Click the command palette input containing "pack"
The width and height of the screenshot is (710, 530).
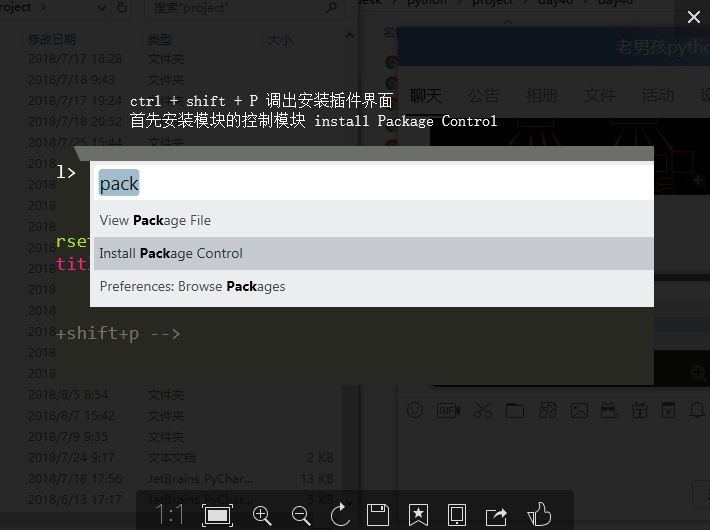click(x=372, y=184)
